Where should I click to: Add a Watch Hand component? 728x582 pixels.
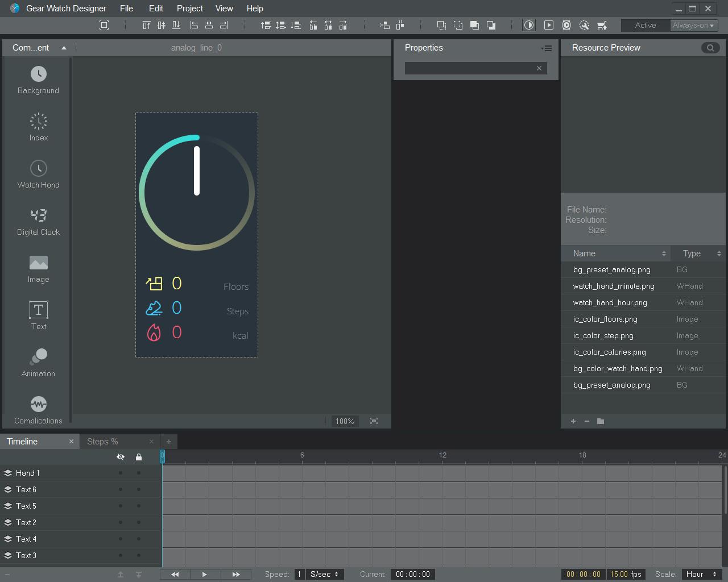tap(38, 174)
